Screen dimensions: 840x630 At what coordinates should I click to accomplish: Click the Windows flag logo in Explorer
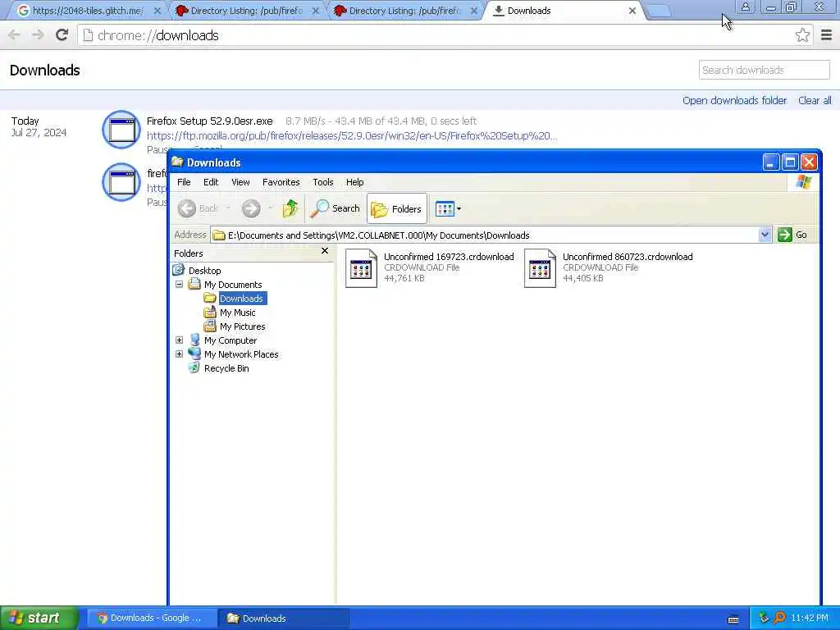[803, 182]
